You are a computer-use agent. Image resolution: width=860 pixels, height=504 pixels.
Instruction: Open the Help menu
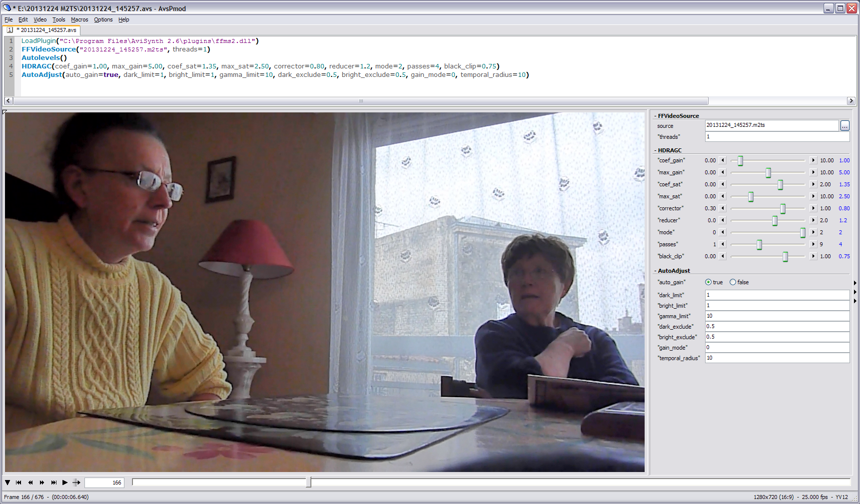click(124, 20)
